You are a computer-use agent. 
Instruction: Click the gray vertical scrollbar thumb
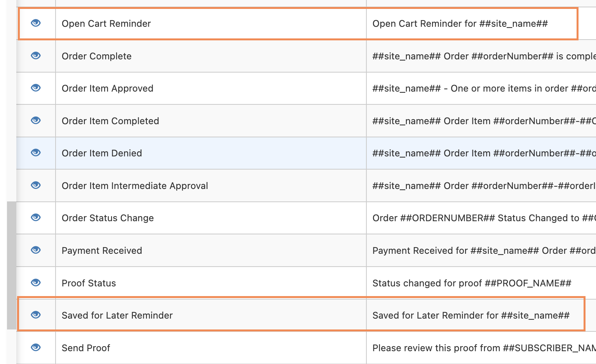[x=12, y=265]
